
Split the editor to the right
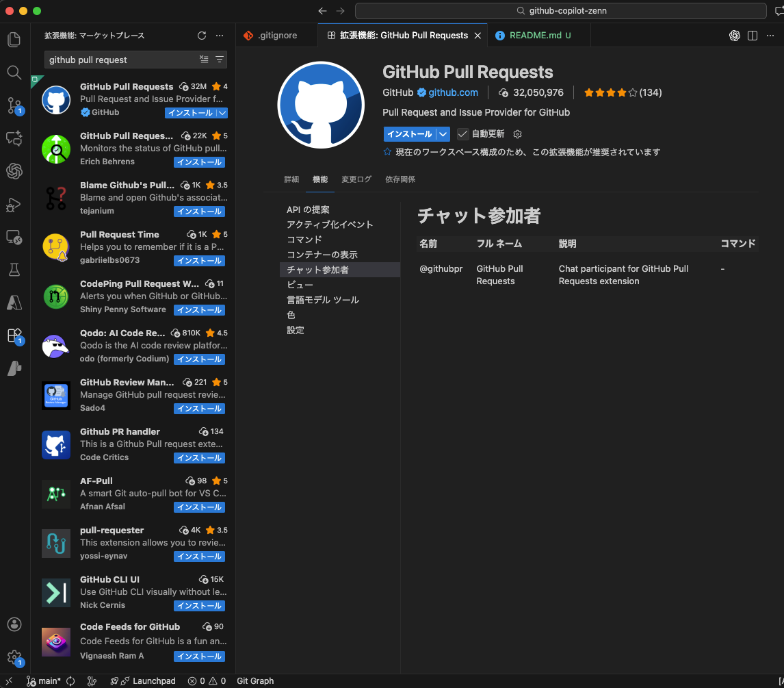point(752,36)
